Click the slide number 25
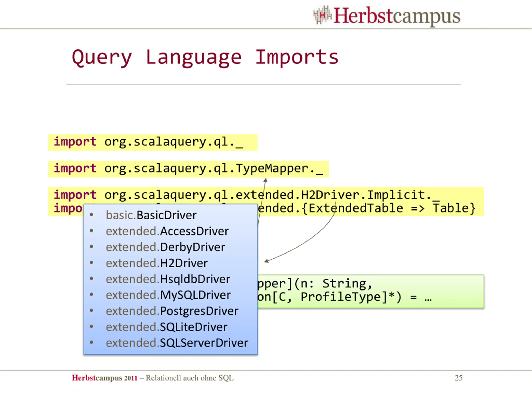This screenshot has width=532, height=399. (x=459, y=378)
